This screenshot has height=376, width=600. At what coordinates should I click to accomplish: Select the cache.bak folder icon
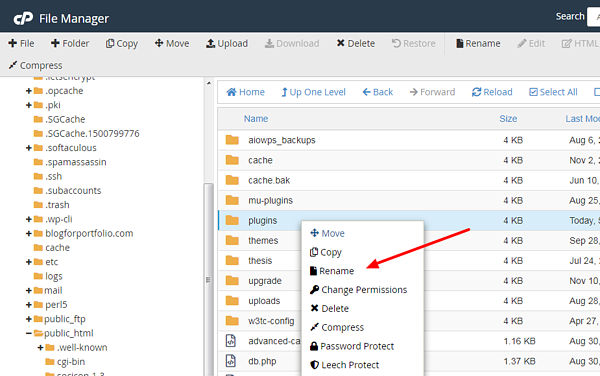coord(232,180)
